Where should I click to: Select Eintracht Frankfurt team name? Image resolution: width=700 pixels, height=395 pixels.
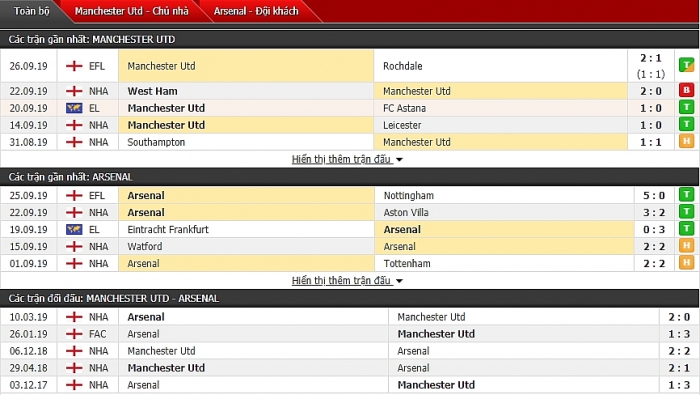(x=168, y=229)
